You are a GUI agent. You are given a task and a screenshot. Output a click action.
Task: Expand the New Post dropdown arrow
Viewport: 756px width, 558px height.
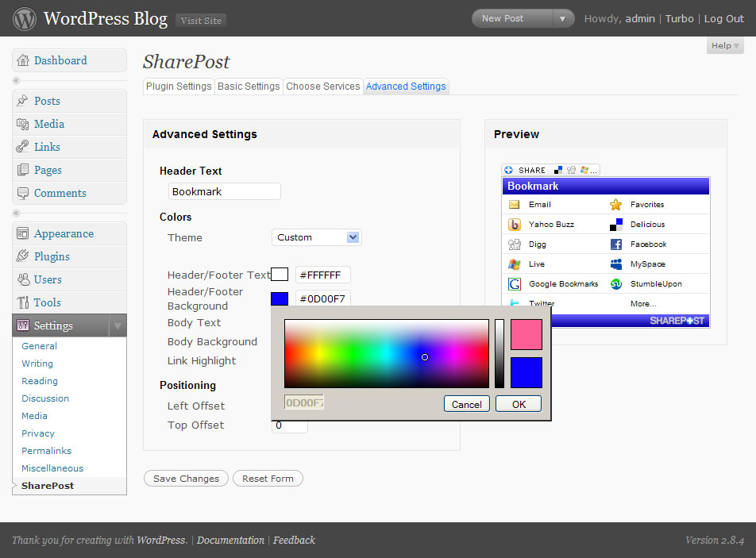(562, 19)
